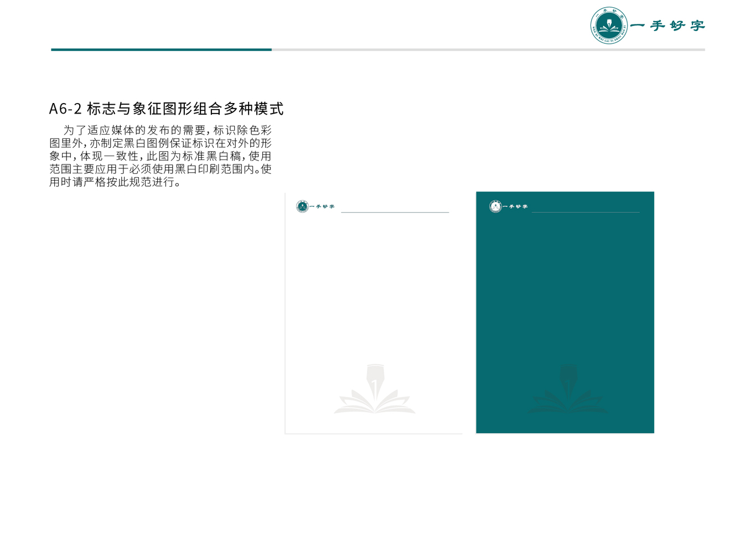
Task: Select the heading A6-2 标志与象征图形组合多种模式
Action: (x=166, y=109)
